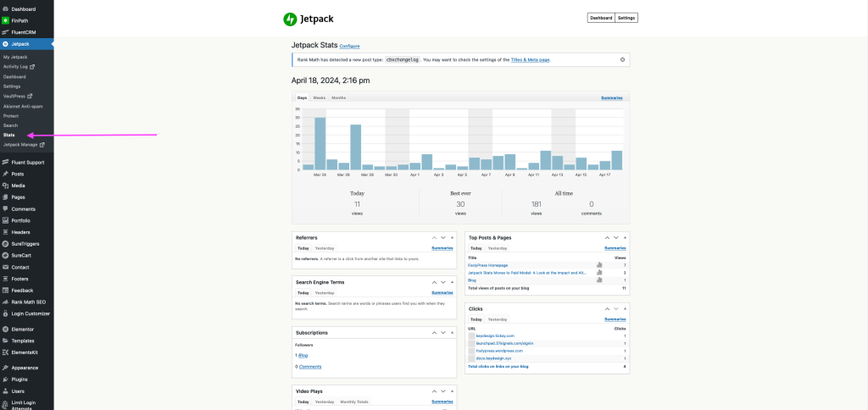Open Media library sidebar icon
This screenshot has width=868, height=410.
coord(6,185)
